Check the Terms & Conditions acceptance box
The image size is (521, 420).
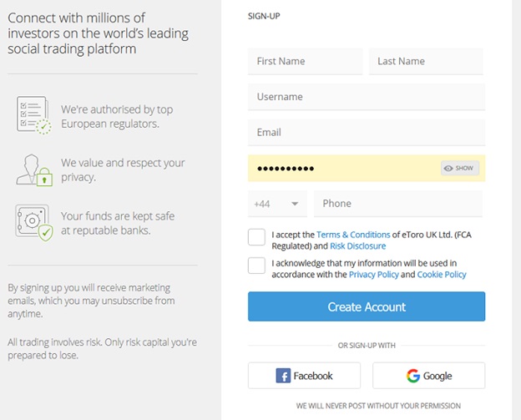click(256, 237)
